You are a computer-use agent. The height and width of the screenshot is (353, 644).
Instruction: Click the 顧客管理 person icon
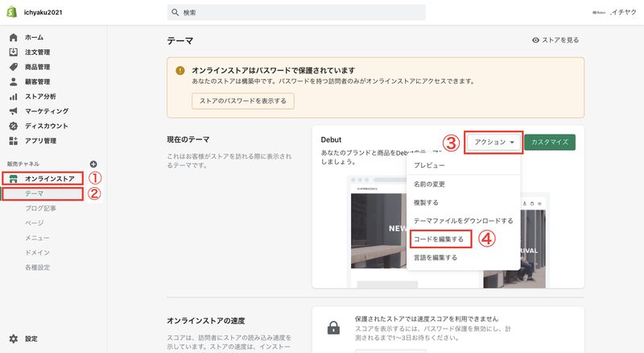click(x=14, y=81)
